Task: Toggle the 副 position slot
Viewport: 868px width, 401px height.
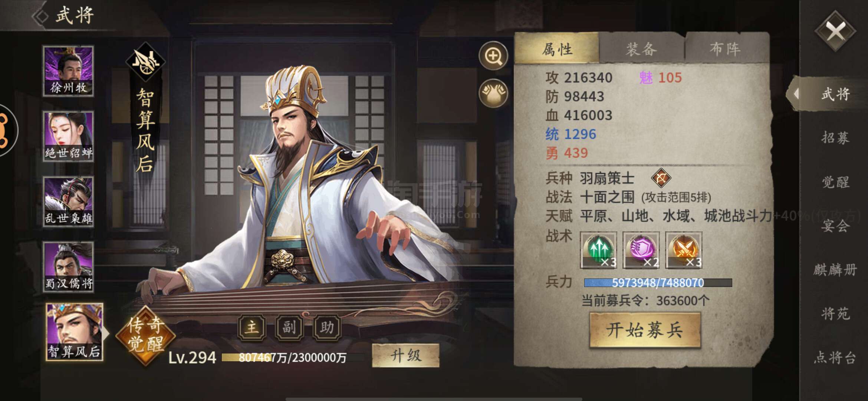Action: pos(290,327)
